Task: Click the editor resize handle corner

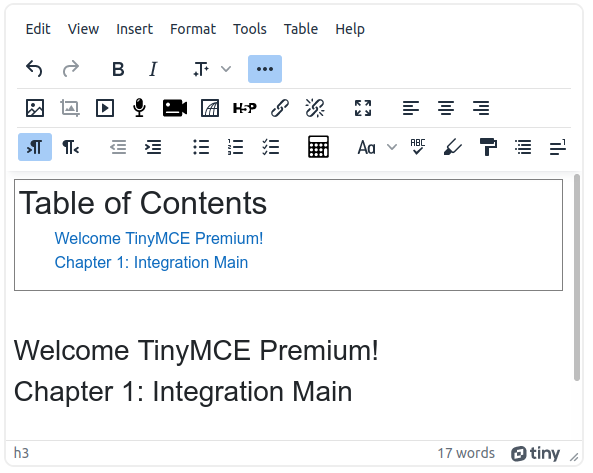Action: point(574,457)
